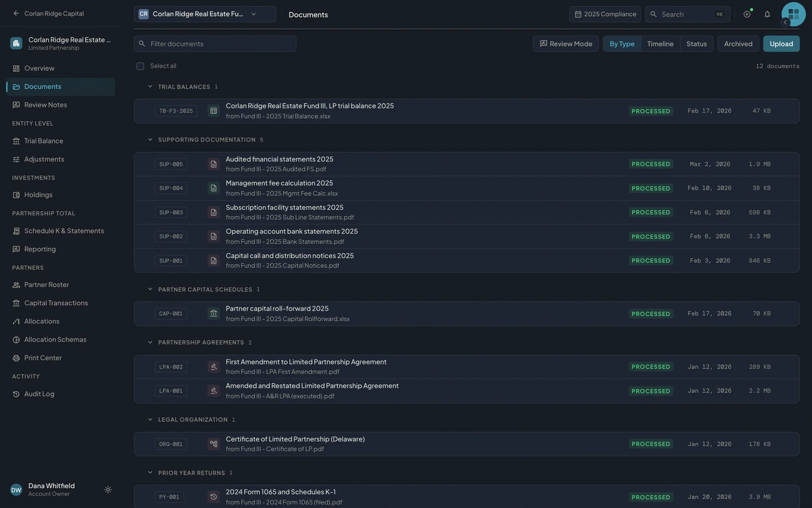Toggle the light/dark theme sun icon

pyautogui.click(x=108, y=490)
